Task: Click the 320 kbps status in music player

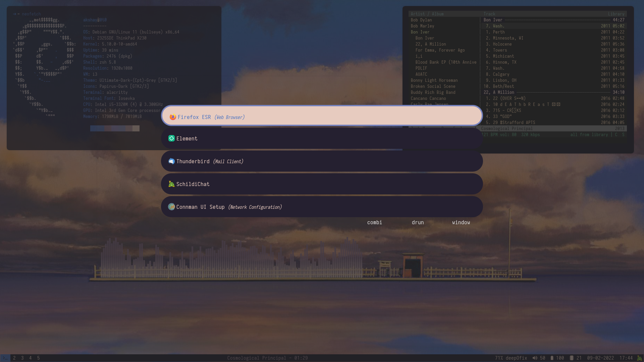Action: (x=530, y=135)
